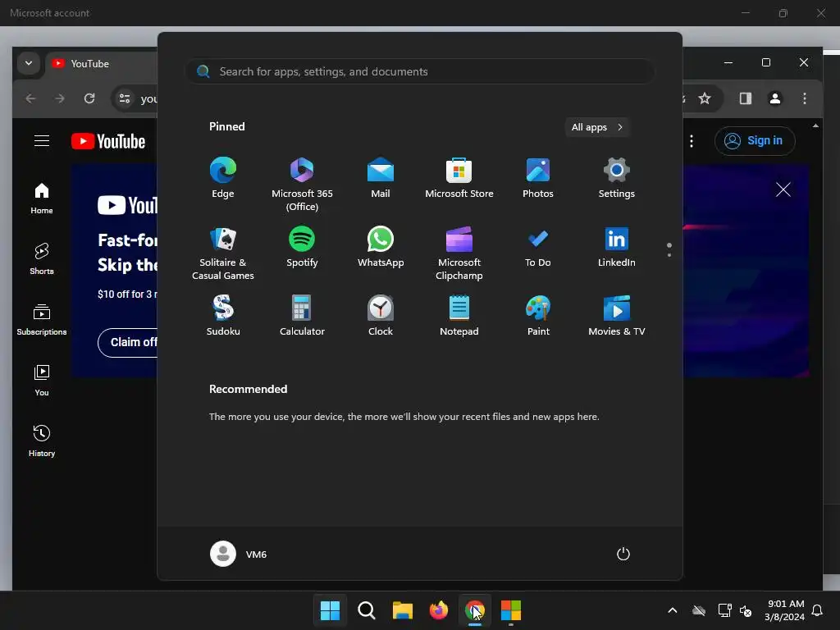Screen dimensions: 840x630
Task: Click the Power button in Start menu
Action: point(623,554)
